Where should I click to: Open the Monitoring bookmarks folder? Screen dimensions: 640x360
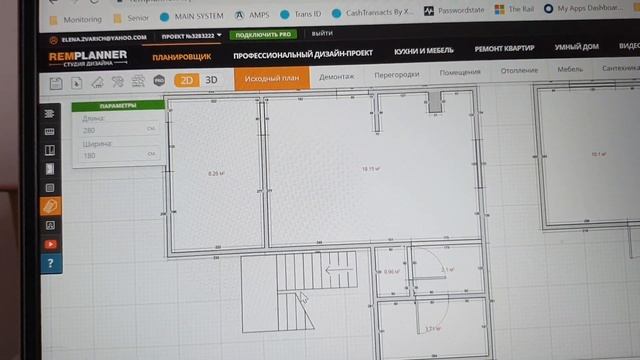76,20
